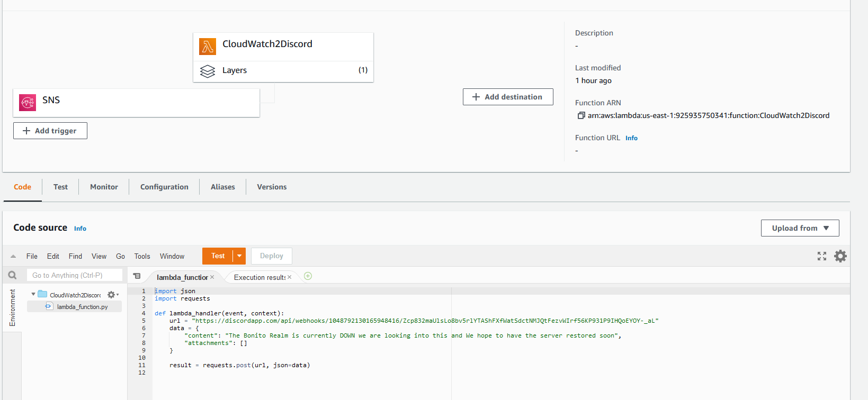This screenshot has height=400, width=868.
Task: Click the search magnifier icon in editor
Action: 12,275
